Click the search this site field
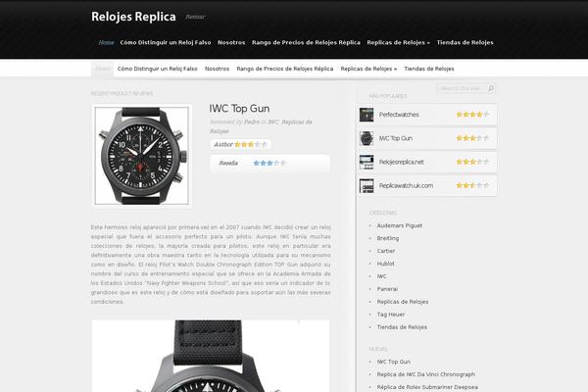588x392 pixels. coord(462,88)
